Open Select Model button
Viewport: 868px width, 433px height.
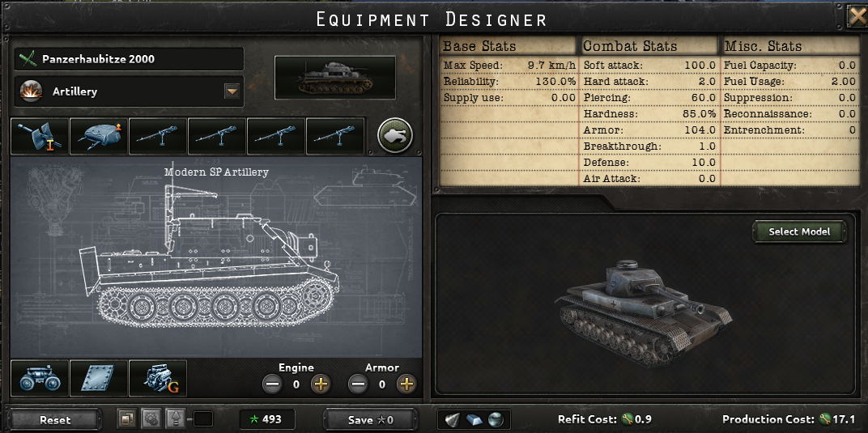click(x=799, y=231)
